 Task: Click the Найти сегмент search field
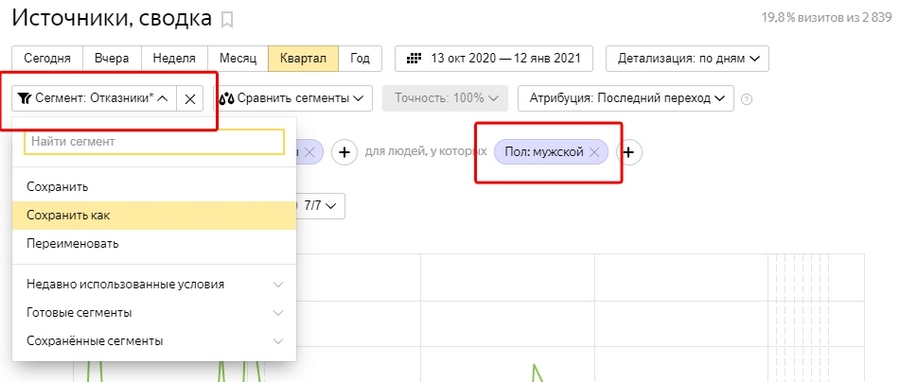[154, 142]
